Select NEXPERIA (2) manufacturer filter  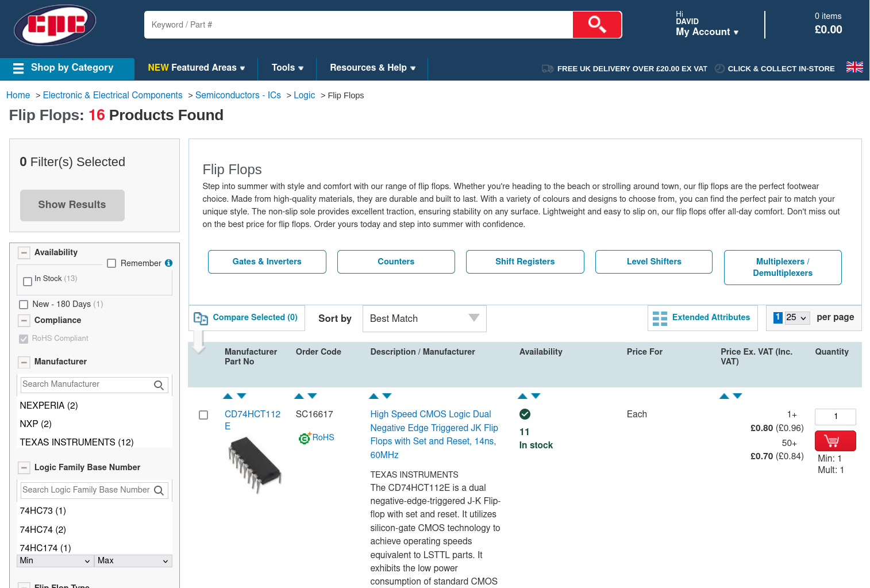49,406
